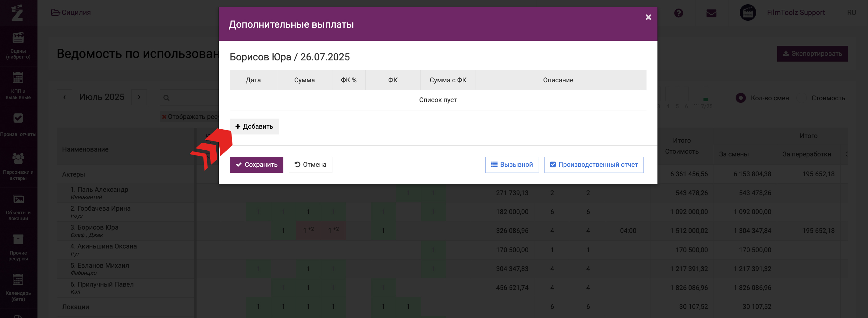Go to next month arrow
This screenshot has width=868, height=318.
(139, 97)
